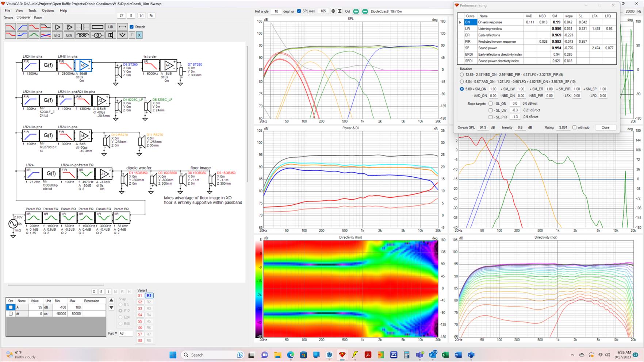Open the Options menu
Image resolution: width=644 pixels, height=362 pixels.
[48, 11]
